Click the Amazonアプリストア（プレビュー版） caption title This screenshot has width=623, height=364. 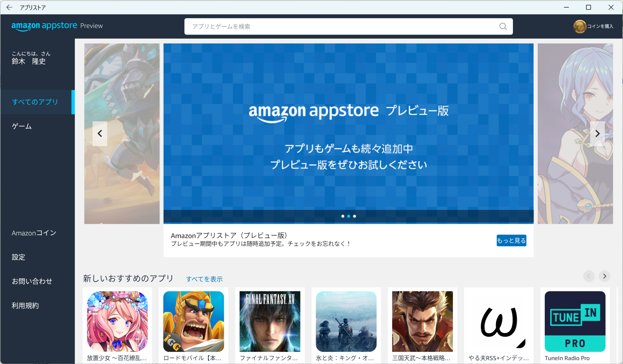click(x=229, y=236)
